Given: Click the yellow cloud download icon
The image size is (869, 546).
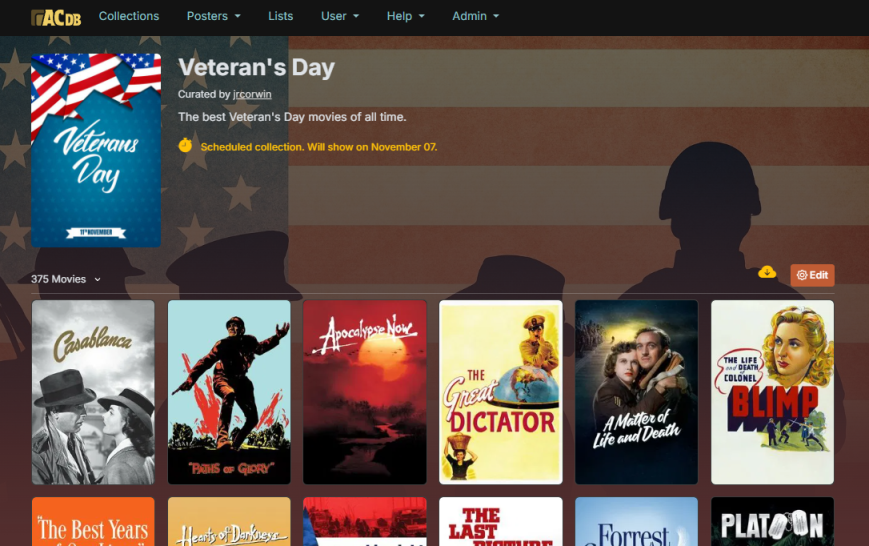Looking at the screenshot, I should (767, 272).
